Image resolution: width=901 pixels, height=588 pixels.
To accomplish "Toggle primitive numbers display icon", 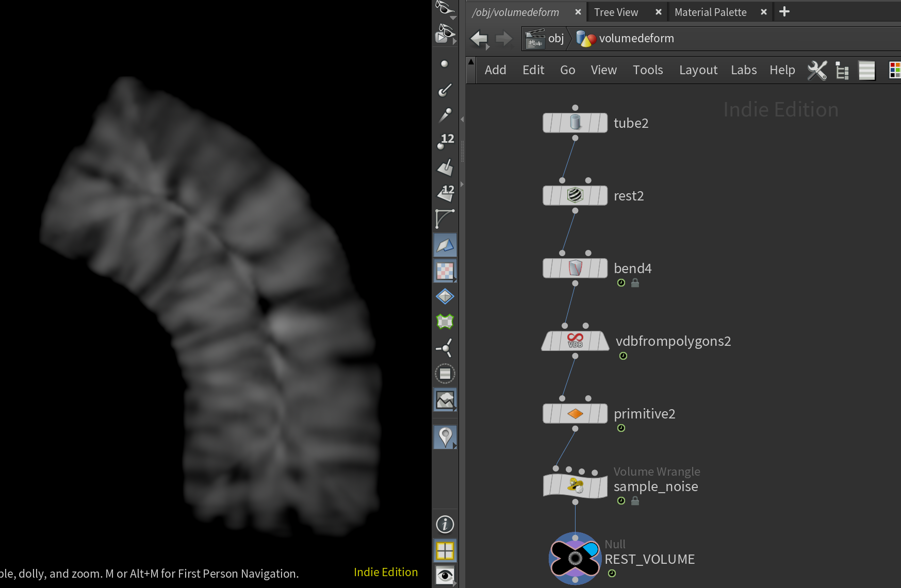I will [x=445, y=193].
